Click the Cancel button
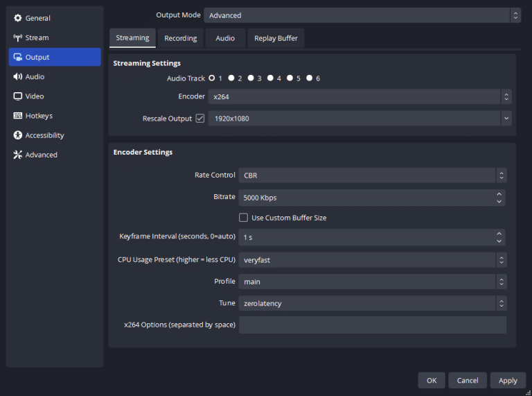Image resolution: width=532 pixels, height=396 pixels. point(468,380)
